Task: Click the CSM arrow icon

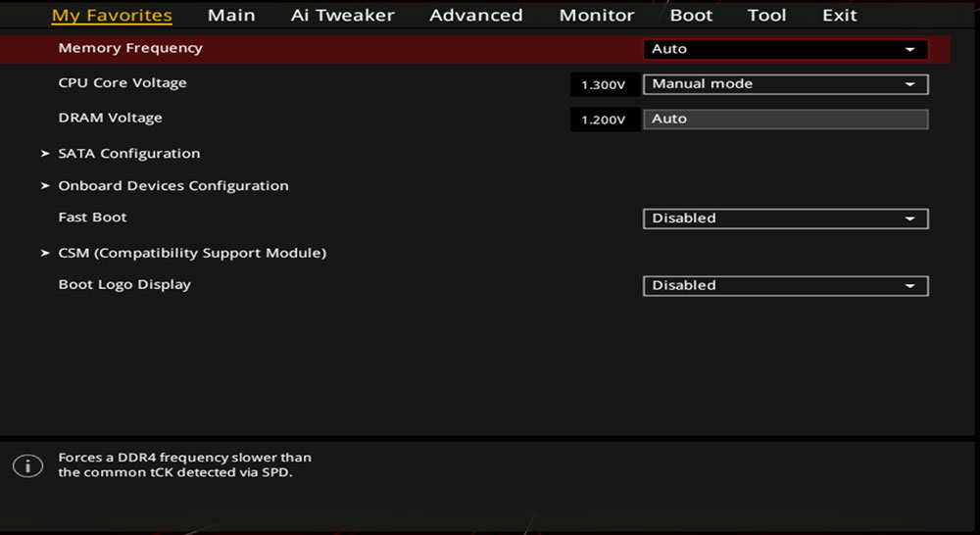Action: click(45, 253)
